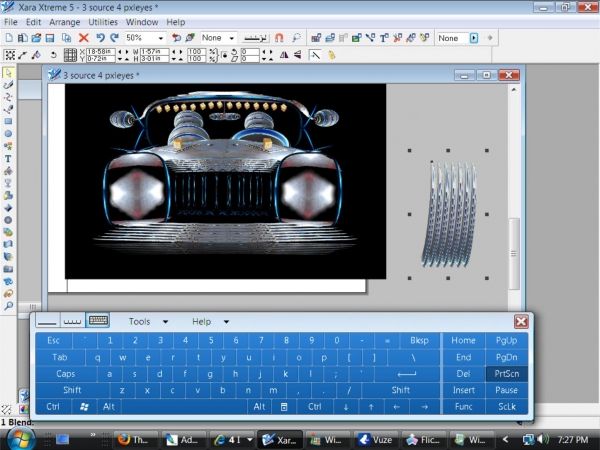Switch to on-screen keyboard input mode
The height and width of the screenshot is (450, 600).
[98, 320]
